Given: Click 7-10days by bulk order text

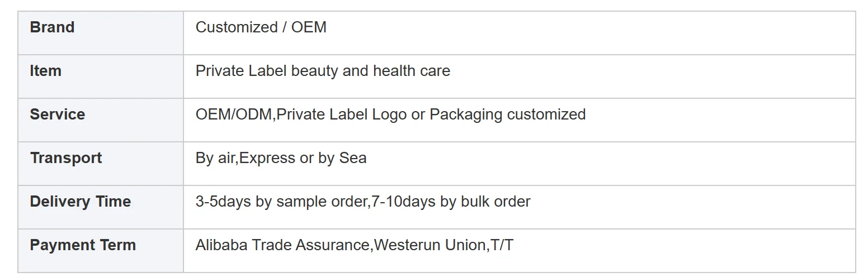Looking at the screenshot, I should coord(451,202).
